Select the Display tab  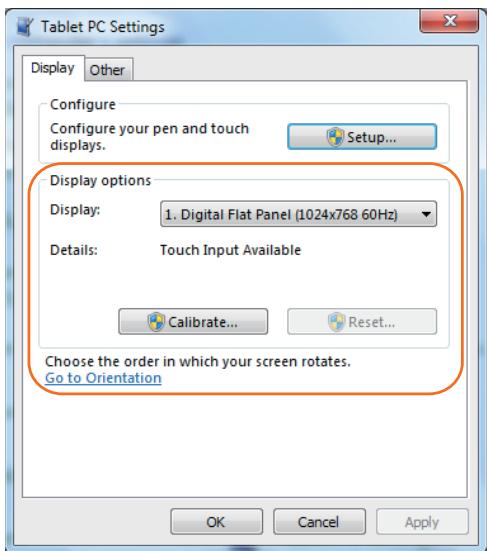click(x=53, y=68)
